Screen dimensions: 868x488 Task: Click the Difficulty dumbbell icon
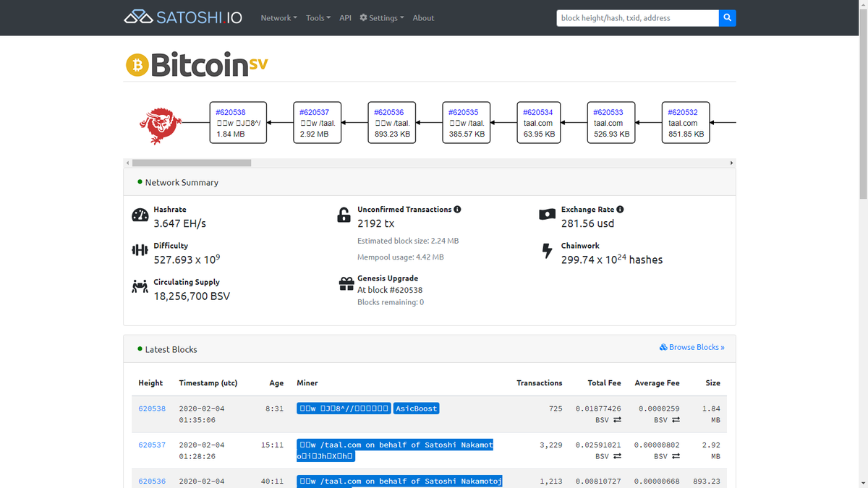tap(140, 250)
